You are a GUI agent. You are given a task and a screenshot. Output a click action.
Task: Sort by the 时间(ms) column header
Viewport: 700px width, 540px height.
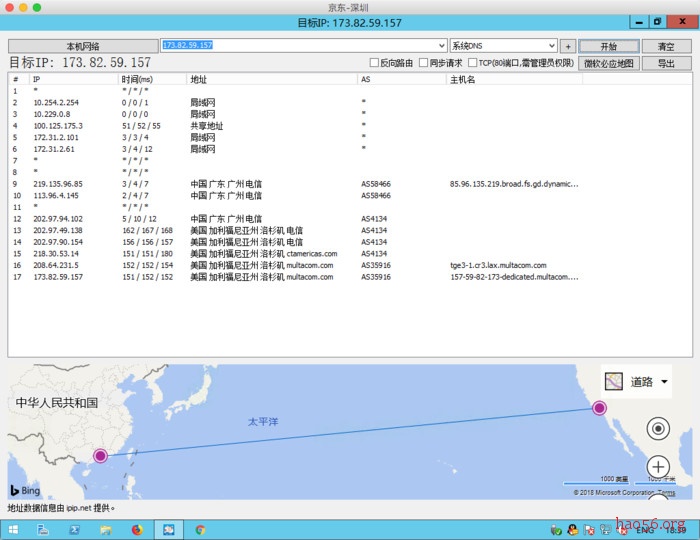(152, 79)
